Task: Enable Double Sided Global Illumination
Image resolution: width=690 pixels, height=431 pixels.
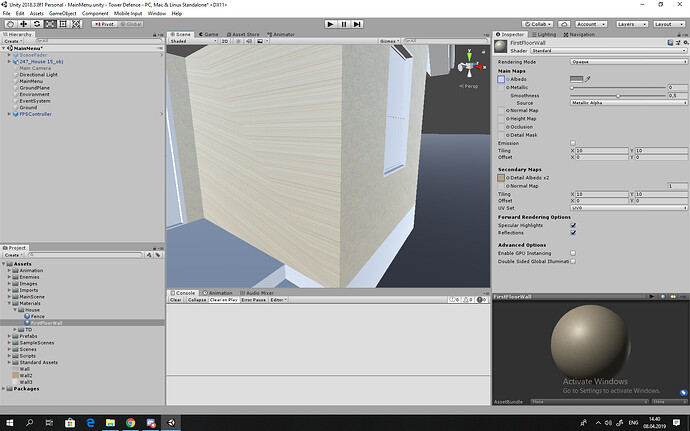Action: pyautogui.click(x=573, y=261)
